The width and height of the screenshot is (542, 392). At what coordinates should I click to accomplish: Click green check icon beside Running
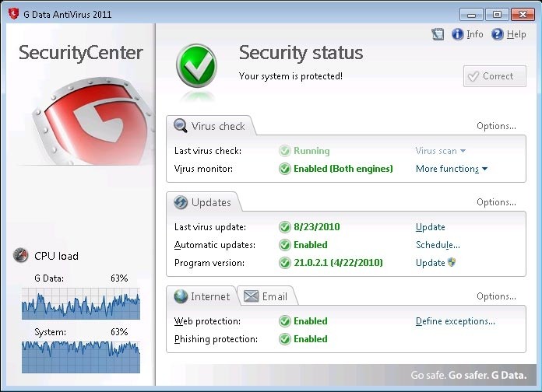[x=284, y=151]
